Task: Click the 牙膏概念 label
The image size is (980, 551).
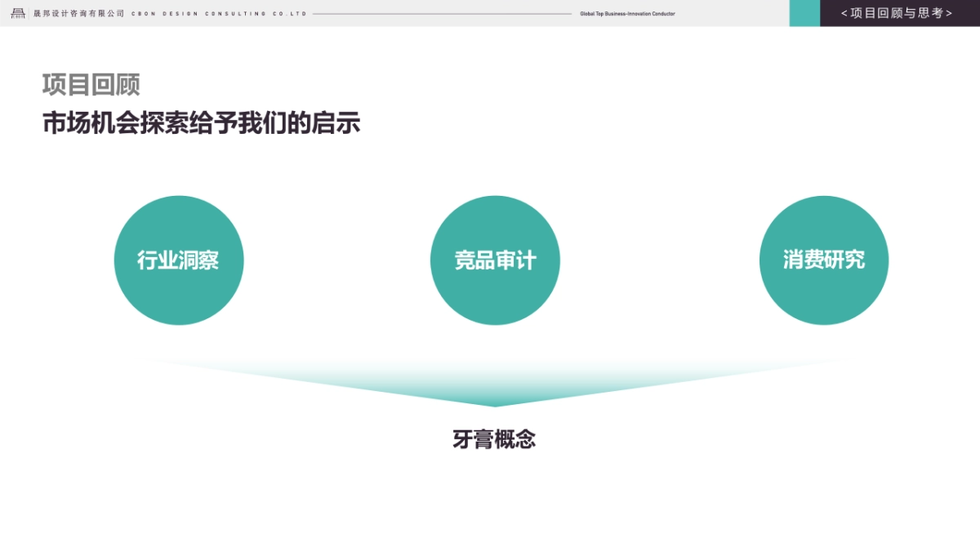Action: 495,438
